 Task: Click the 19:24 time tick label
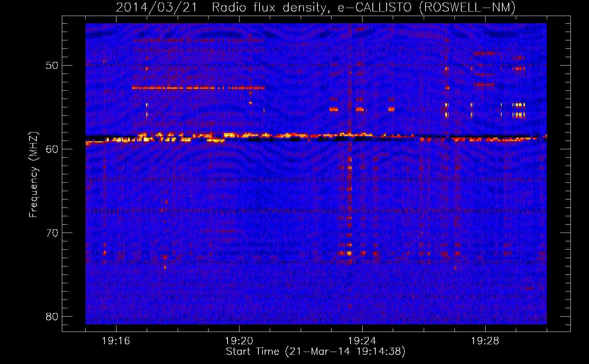[x=362, y=341]
